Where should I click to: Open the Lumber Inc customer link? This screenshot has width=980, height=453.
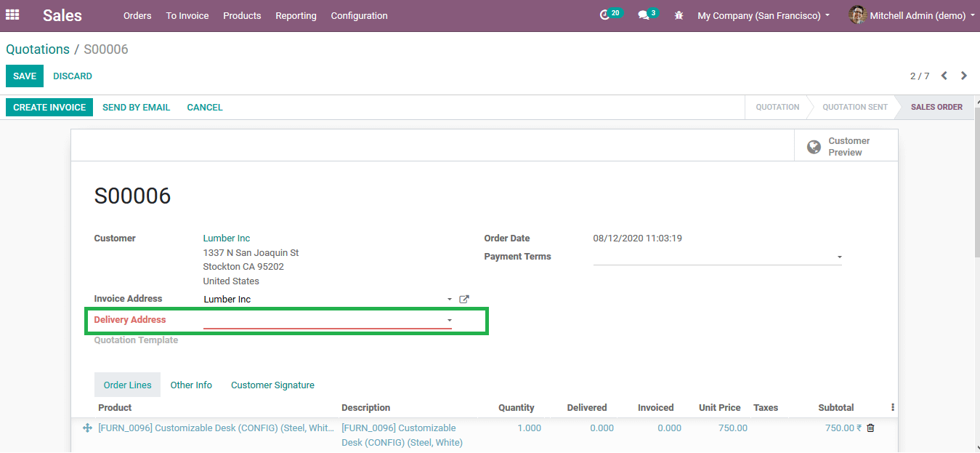[227, 238]
